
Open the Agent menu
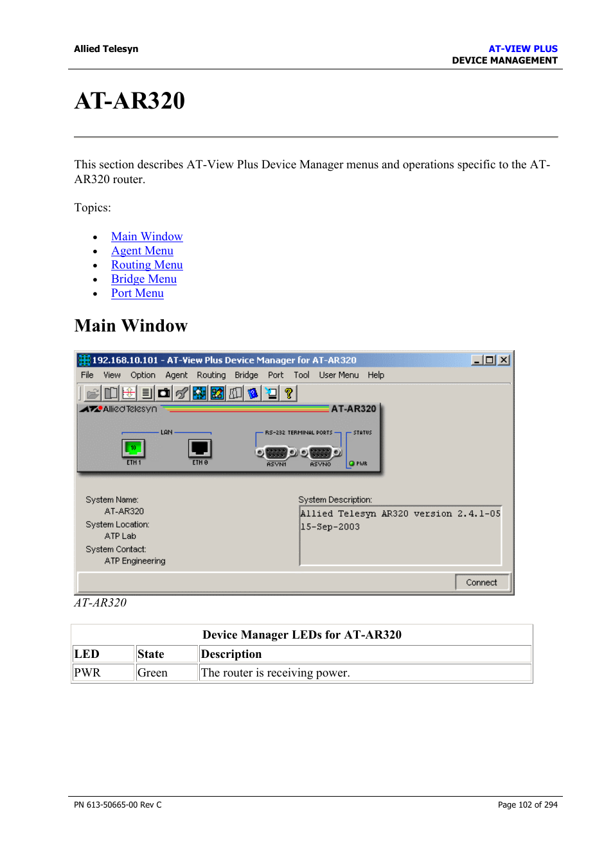177,375
